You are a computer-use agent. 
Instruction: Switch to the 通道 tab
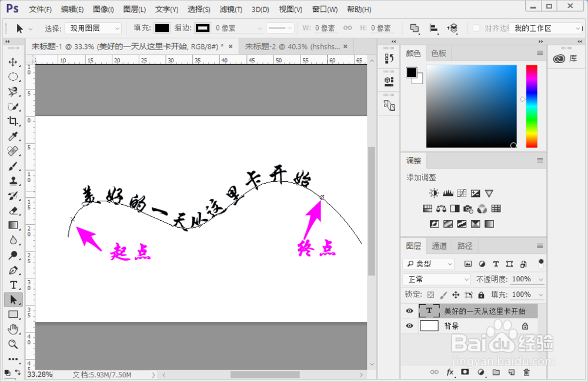439,245
